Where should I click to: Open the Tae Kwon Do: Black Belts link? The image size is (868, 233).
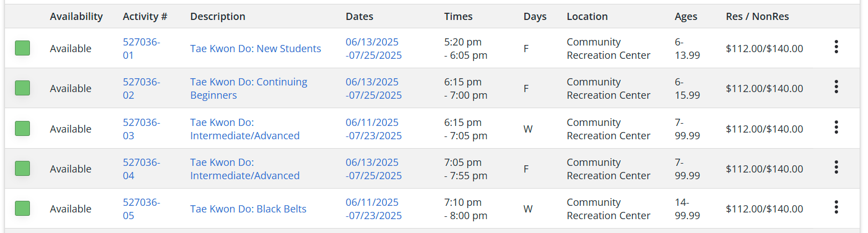[248, 209]
